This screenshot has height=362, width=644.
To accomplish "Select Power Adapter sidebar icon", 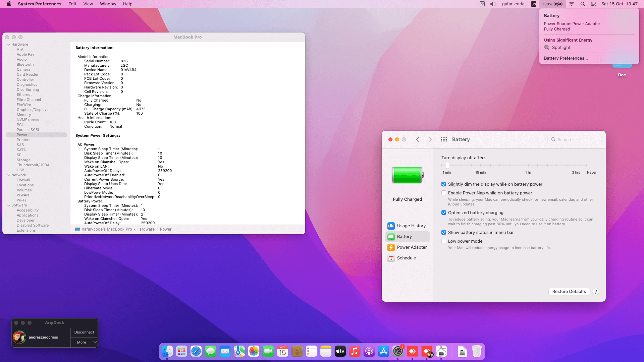I will (391, 247).
